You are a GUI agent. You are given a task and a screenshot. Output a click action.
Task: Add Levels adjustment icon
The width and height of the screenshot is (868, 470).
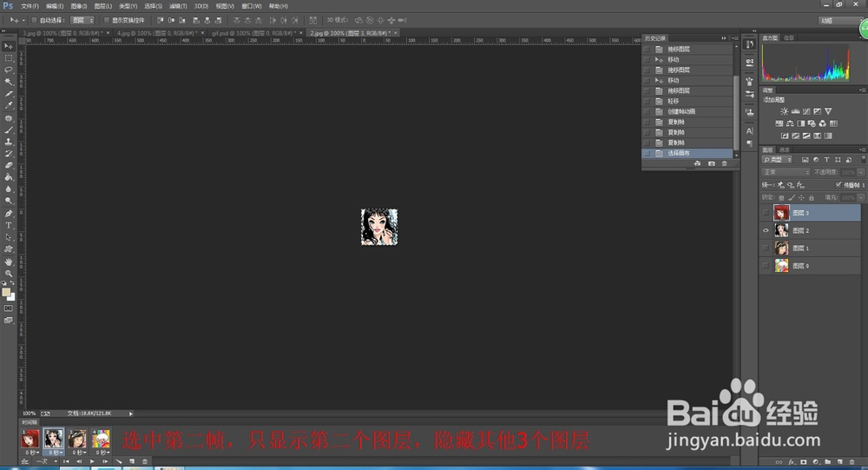(x=795, y=111)
